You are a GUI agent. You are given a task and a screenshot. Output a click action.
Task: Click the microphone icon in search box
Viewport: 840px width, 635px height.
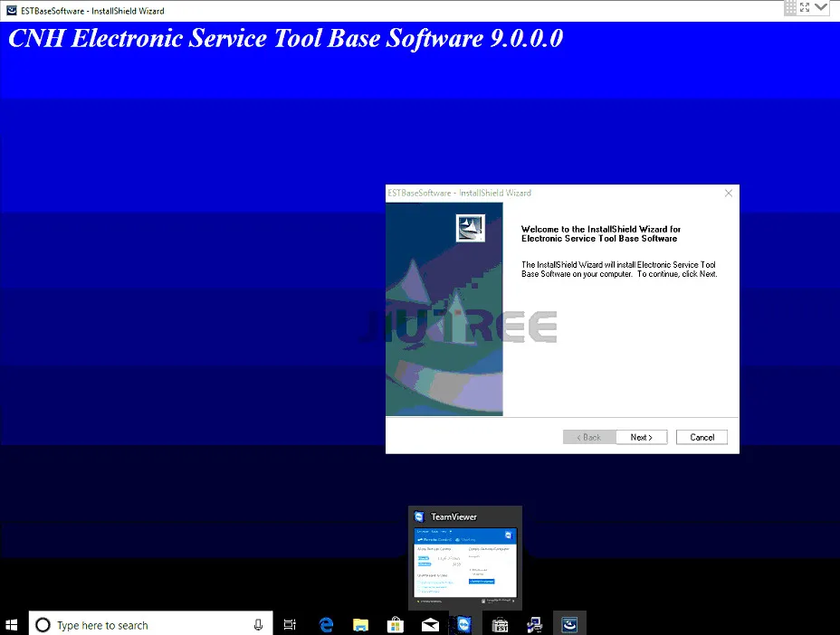pos(258,625)
